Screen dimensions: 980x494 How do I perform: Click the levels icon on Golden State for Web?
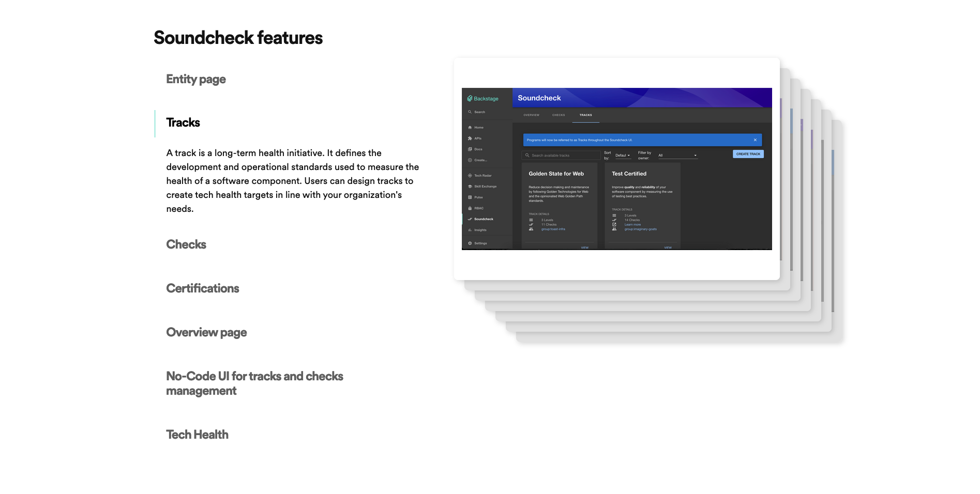531,220
